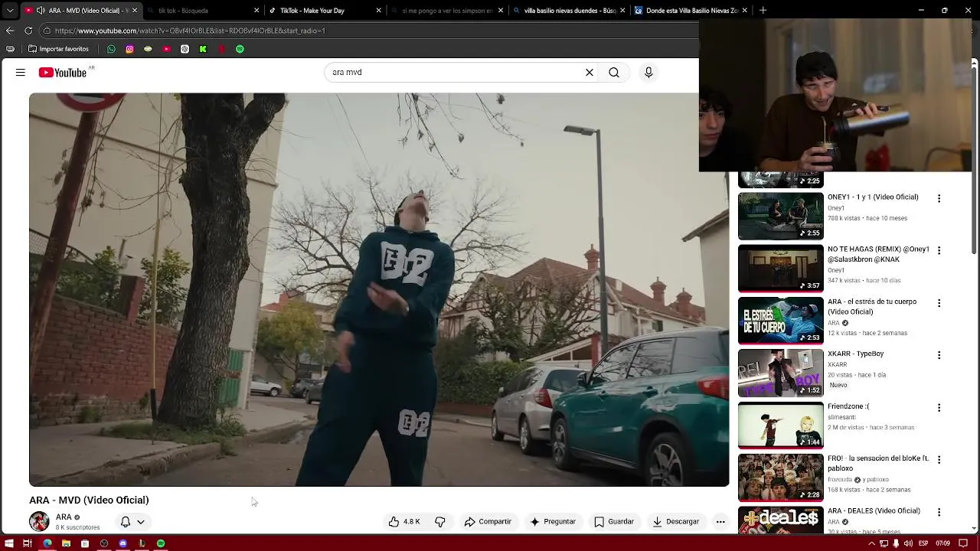Clear the 'ara mvd' search text
Screen dimensions: 980x551
[590, 73]
